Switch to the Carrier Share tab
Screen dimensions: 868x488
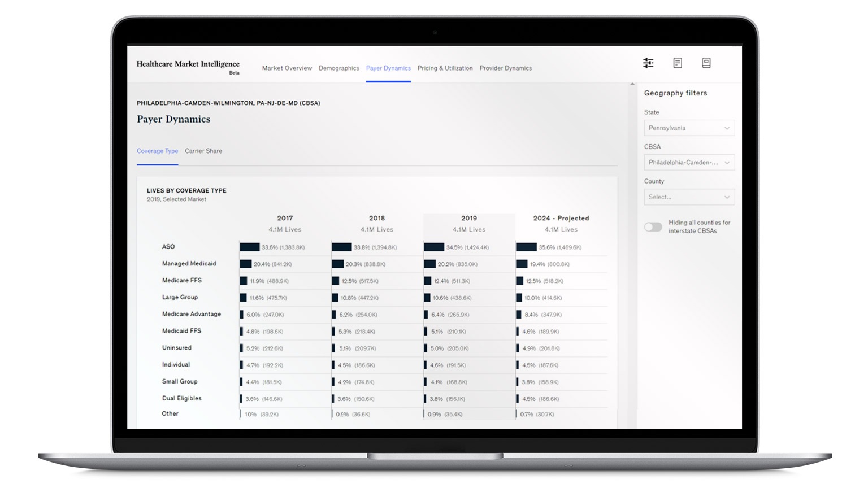[x=203, y=151]
